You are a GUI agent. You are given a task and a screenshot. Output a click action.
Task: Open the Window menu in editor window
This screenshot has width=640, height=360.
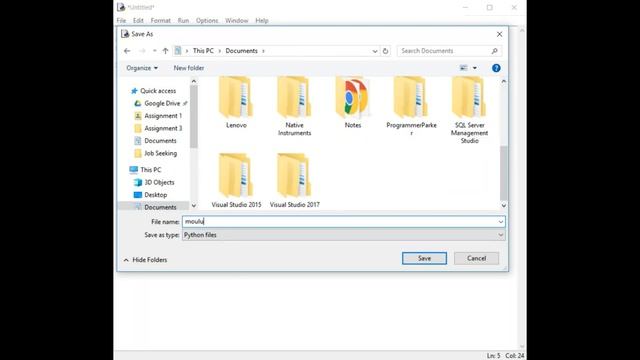point(237,20)
